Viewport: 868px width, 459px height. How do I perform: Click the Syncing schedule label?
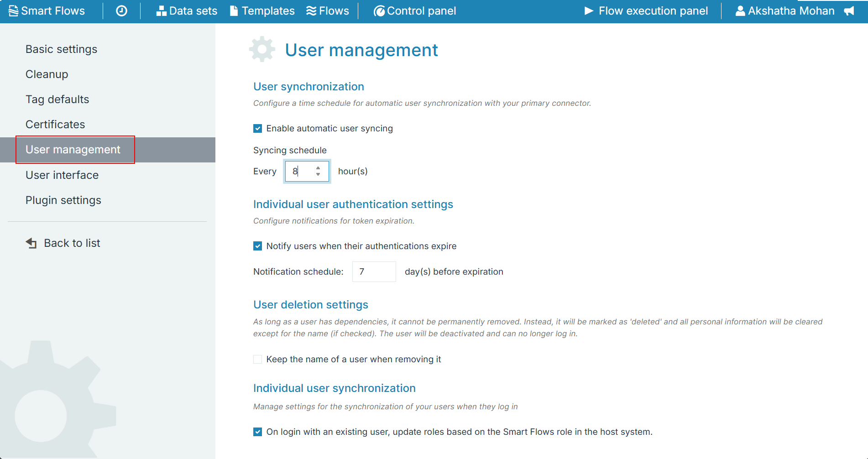290,151
